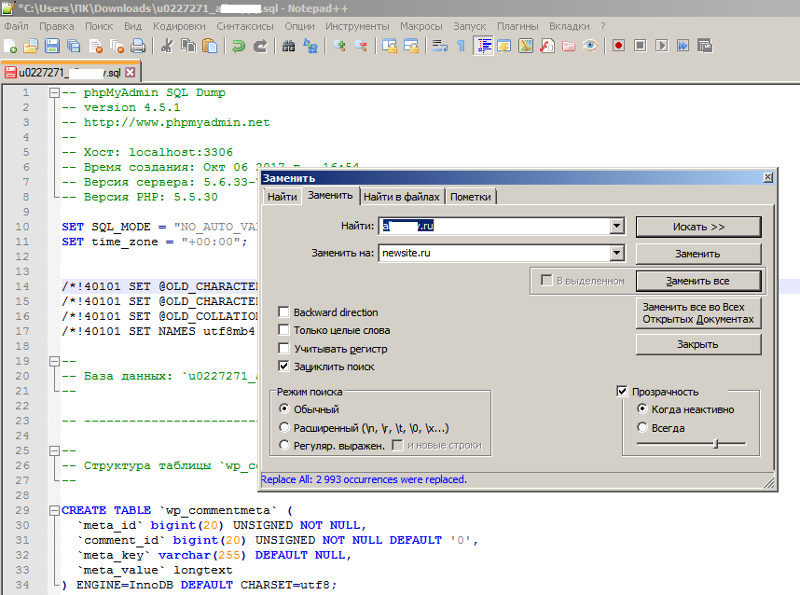Close the .sql document tab
This screenshot has width=800, height=595.
tap(131, 72)
